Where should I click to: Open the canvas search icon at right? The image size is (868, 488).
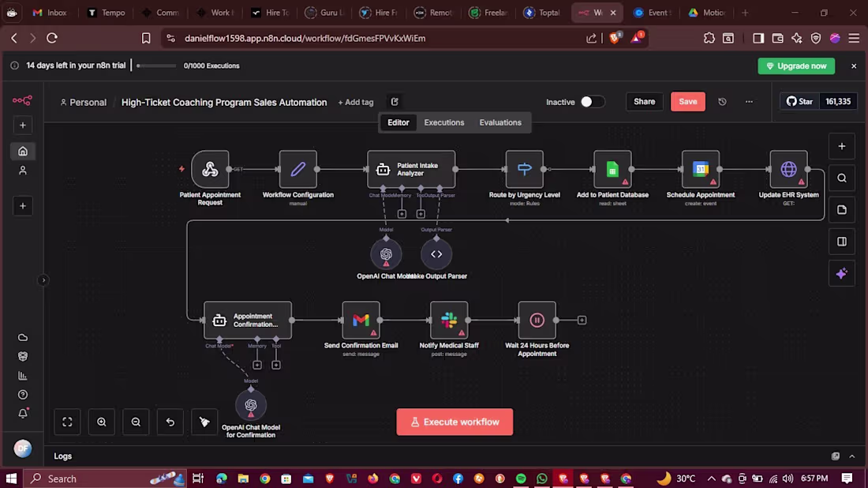tap(841, 178)
